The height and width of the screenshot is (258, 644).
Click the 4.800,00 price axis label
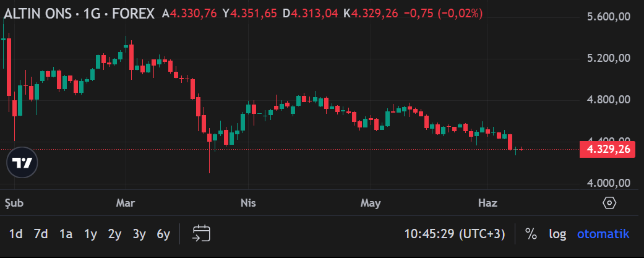(609, 100)
